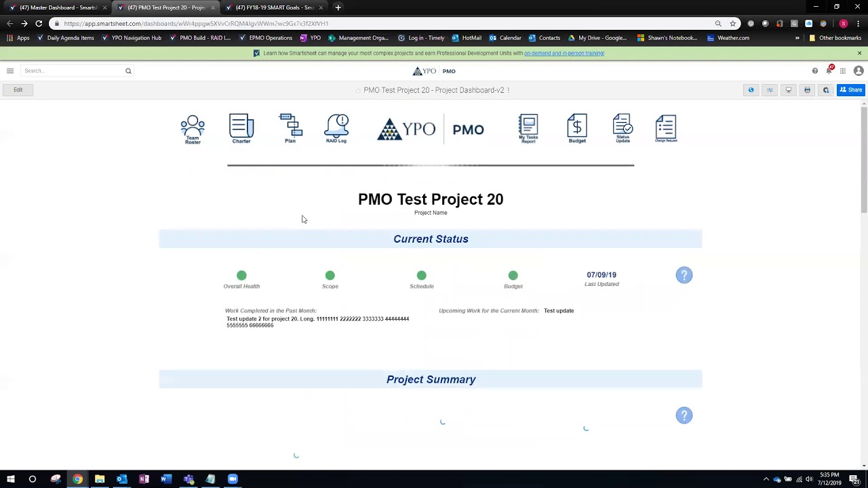Viewport: 868px width, 488px height.
Task: Open Outlook from the taskbar
Action: (121, 479)
